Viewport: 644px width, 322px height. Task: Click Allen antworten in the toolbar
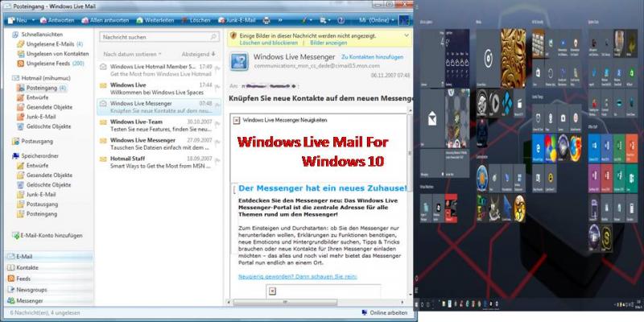[x=105, y=20]
